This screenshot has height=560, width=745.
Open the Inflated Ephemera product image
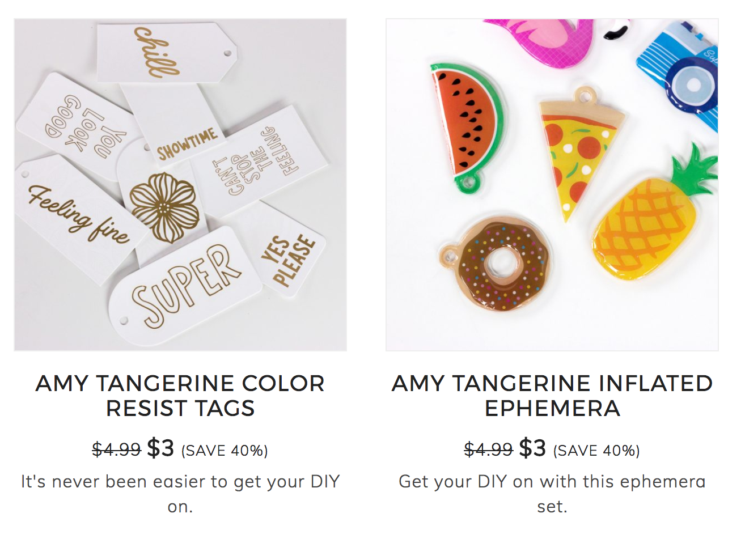click(552, 185)
